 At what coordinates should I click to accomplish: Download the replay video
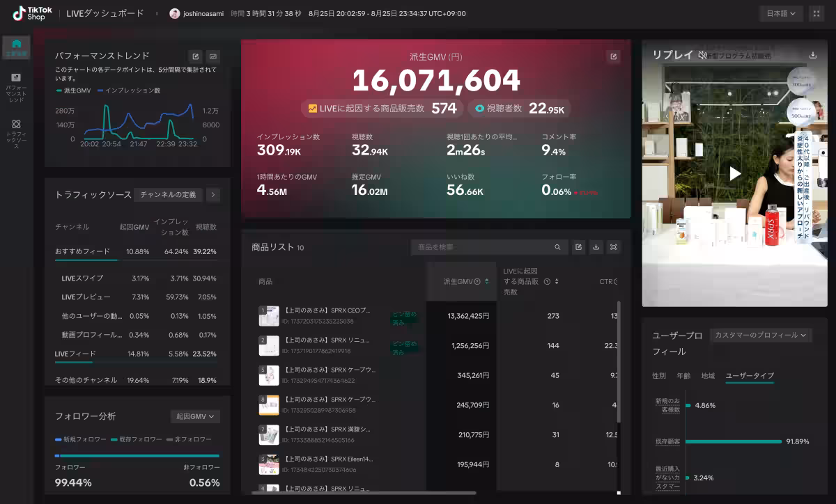tap(813, 55)
